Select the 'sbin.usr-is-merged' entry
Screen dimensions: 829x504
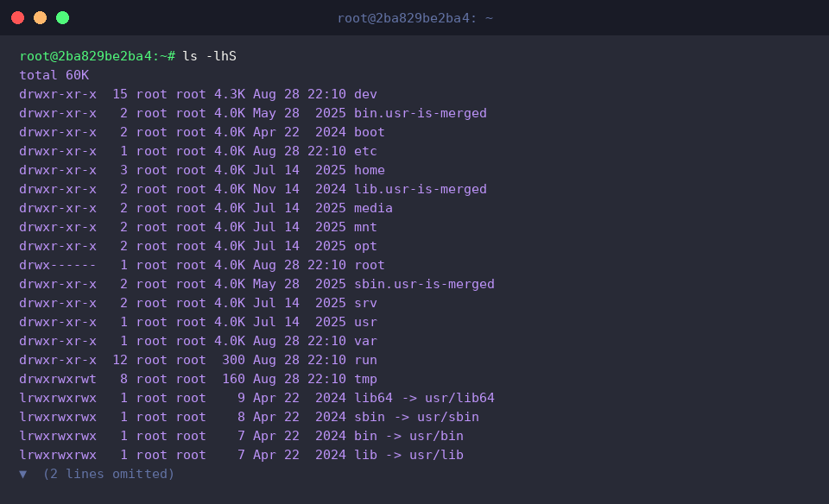click(x=424, y=284)
